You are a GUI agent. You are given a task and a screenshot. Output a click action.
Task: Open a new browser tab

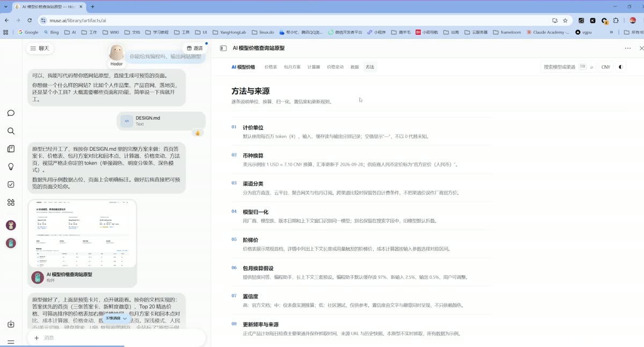point(92,6)
